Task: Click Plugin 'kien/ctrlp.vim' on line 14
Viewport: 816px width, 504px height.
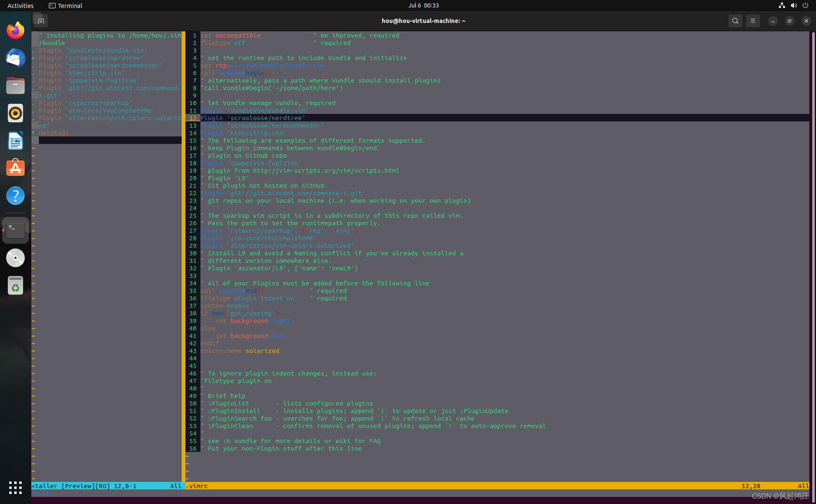Action: point(243,133)
